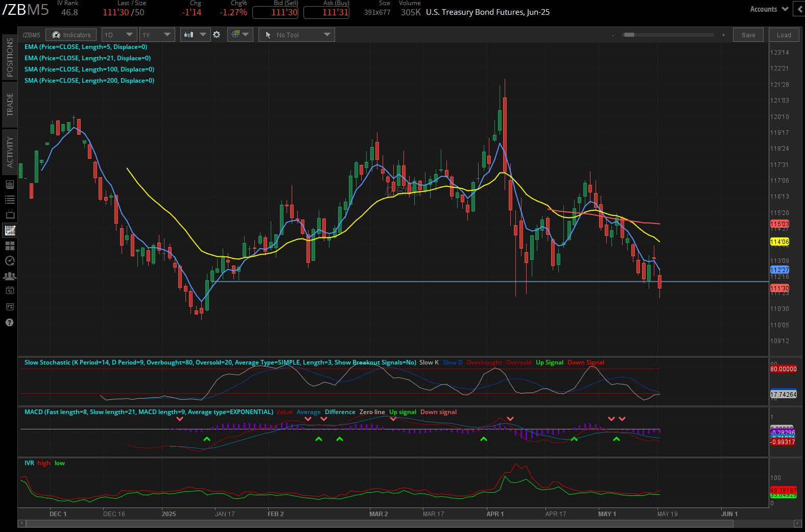This screenshot has width=805, height=532.
Task: Open the help question mark icon
Action: coord(10,323)
